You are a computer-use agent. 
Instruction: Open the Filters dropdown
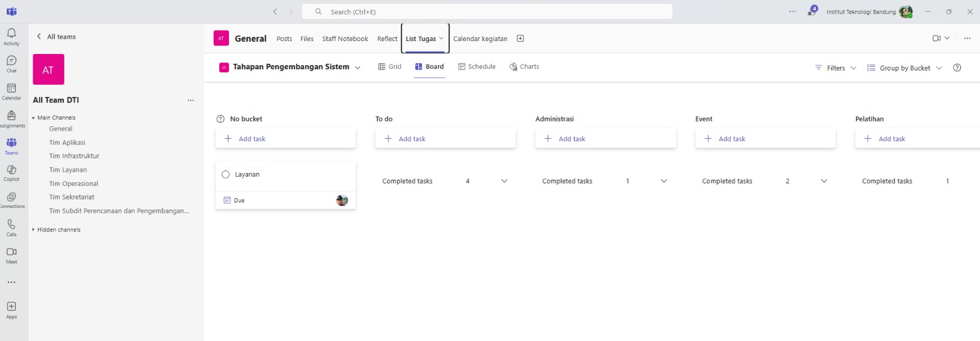coord(835,68)
